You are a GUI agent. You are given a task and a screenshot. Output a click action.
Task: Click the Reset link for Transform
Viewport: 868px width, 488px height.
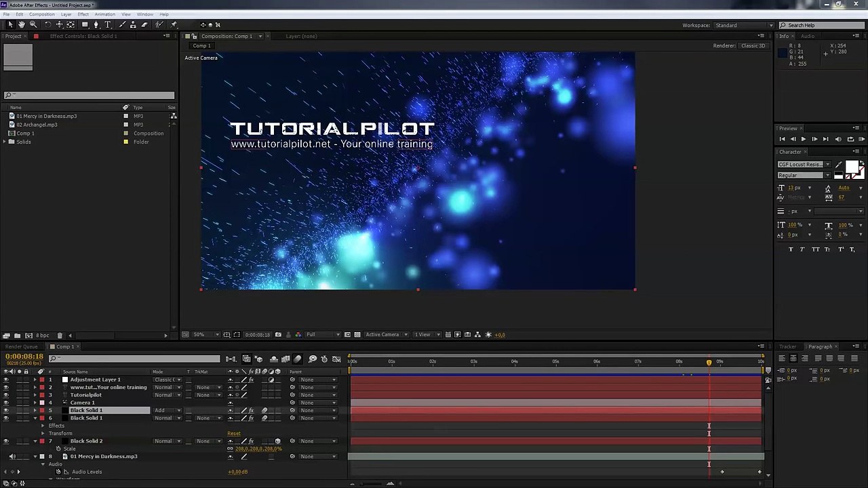(x=234, y=433)
